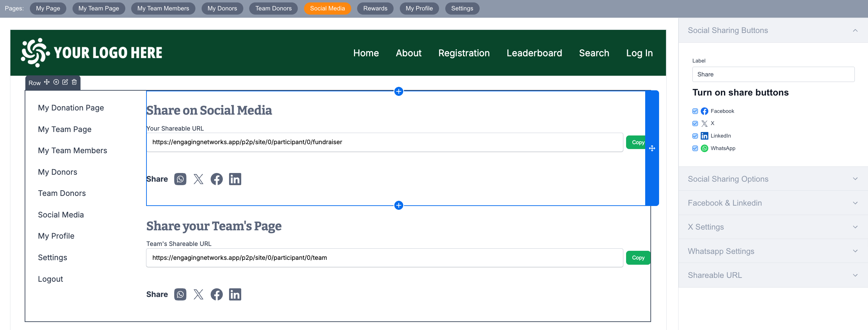This screenshot has height=330, width=868.
Task: Open Social Media in the sidebar menu
Action: [61, 215]
